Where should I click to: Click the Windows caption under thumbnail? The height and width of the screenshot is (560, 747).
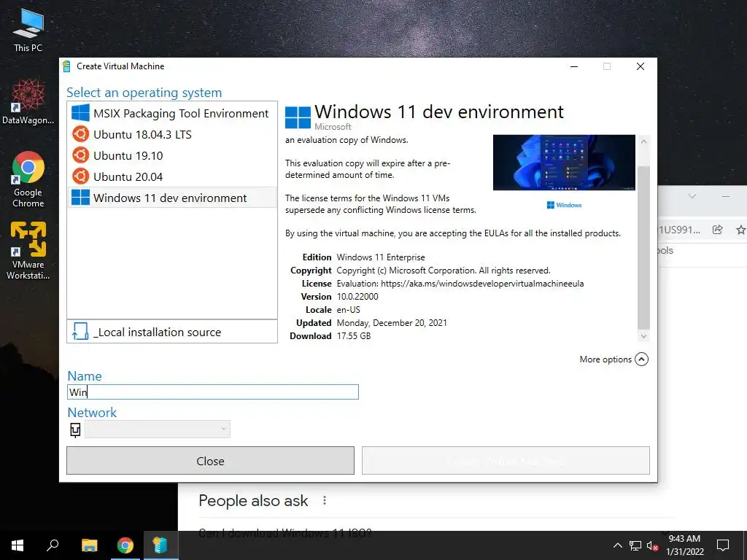(x=564, y=205)
